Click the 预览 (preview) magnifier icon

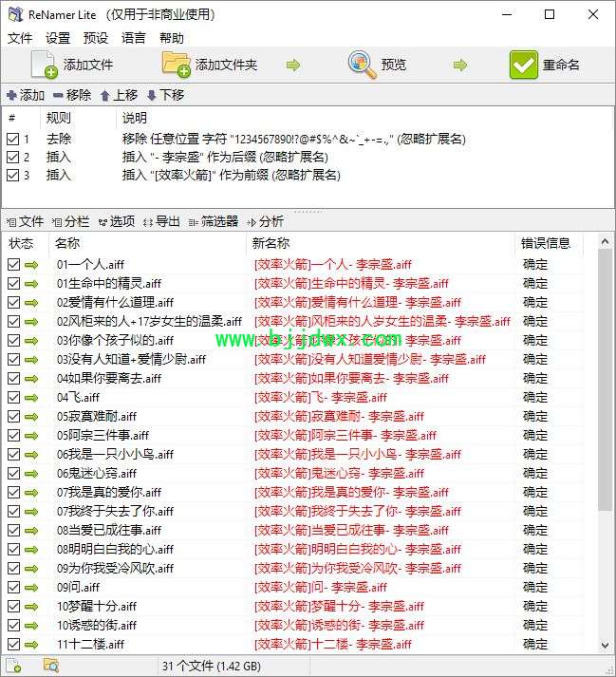362,65
